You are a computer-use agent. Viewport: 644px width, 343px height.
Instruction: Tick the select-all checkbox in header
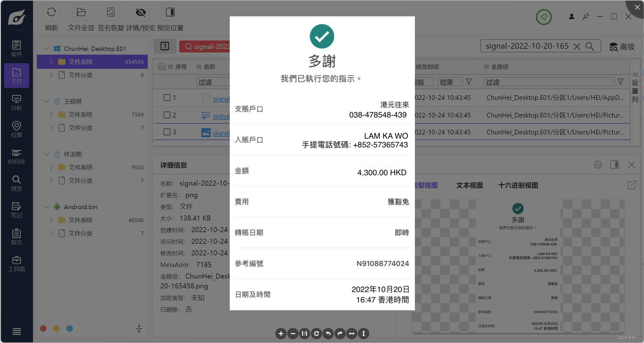[162, 67]
